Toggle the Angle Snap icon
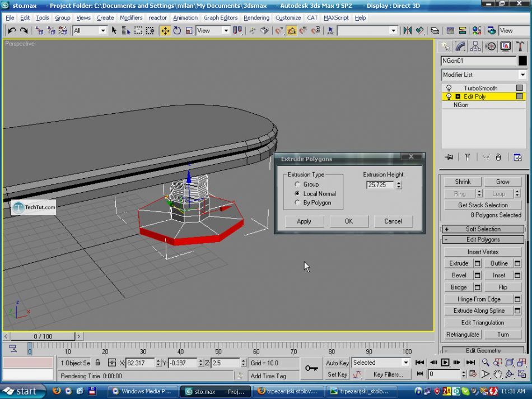 click(x=291, y=31)
